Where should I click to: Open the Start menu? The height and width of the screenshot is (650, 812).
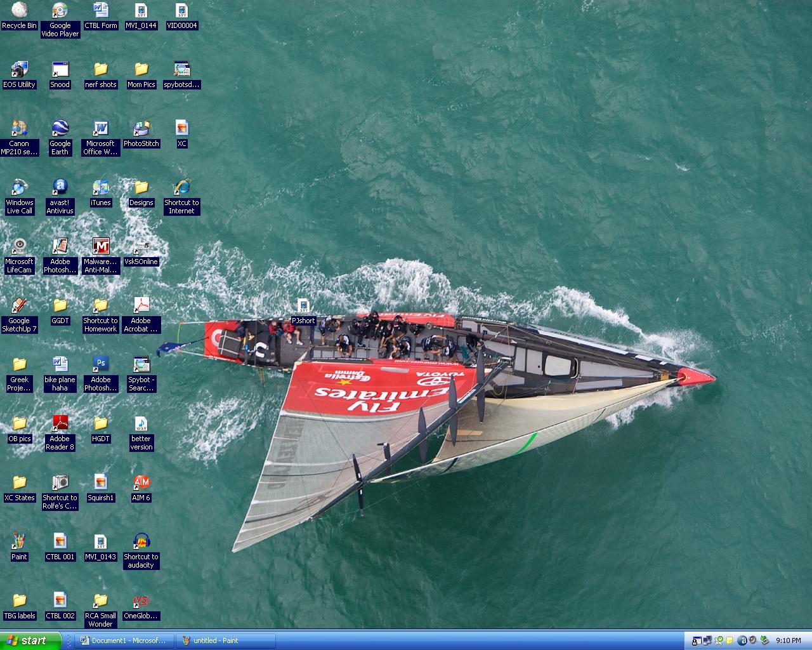(30, 640)
